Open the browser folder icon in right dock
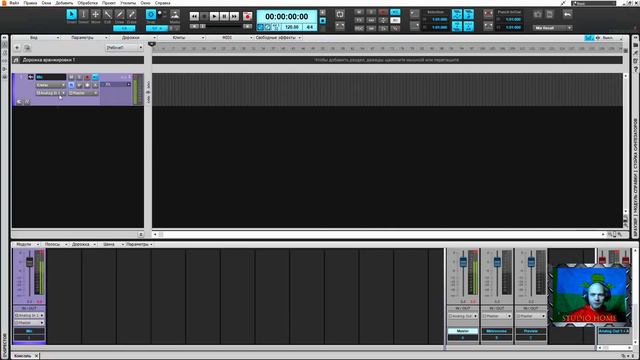640x360 pixels. [x=636, y=45]
